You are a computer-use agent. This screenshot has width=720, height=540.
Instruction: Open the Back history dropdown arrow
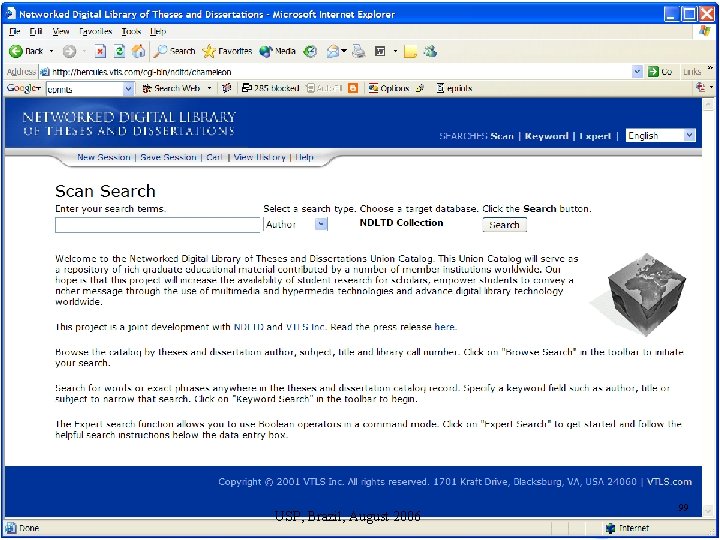click(x=51, y=51)
